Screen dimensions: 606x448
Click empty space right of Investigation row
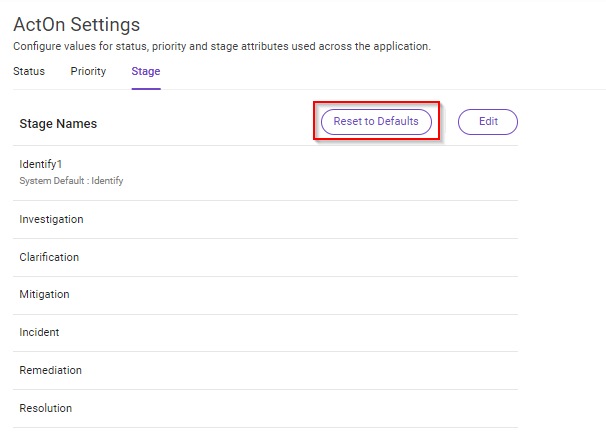coord(301,219)
